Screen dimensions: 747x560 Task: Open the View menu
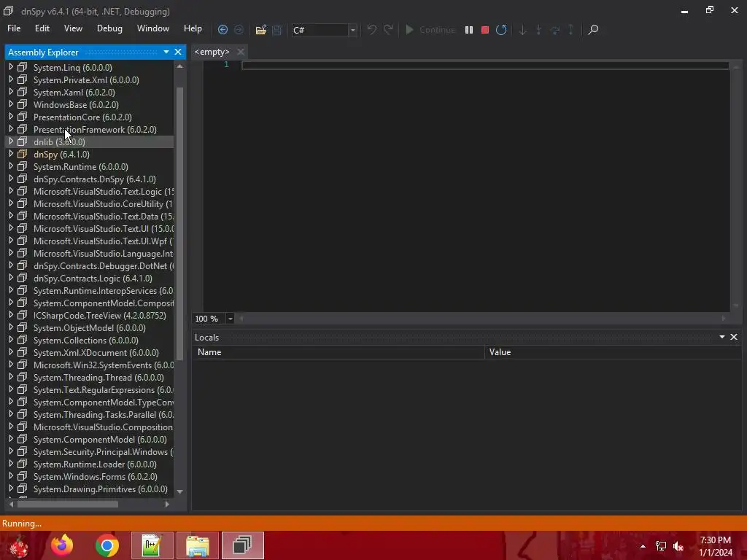coord(73,28)
